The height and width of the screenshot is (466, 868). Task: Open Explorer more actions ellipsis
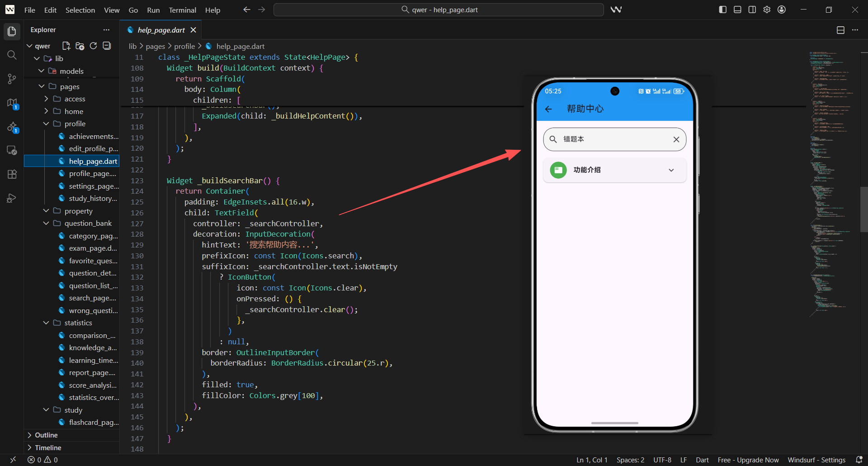pos(106,30)
